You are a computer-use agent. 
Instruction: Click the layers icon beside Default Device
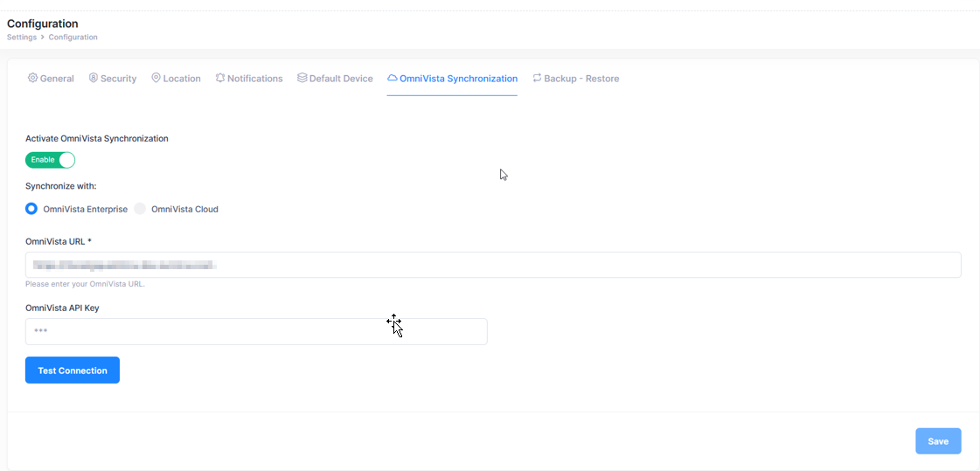point(302,78)
